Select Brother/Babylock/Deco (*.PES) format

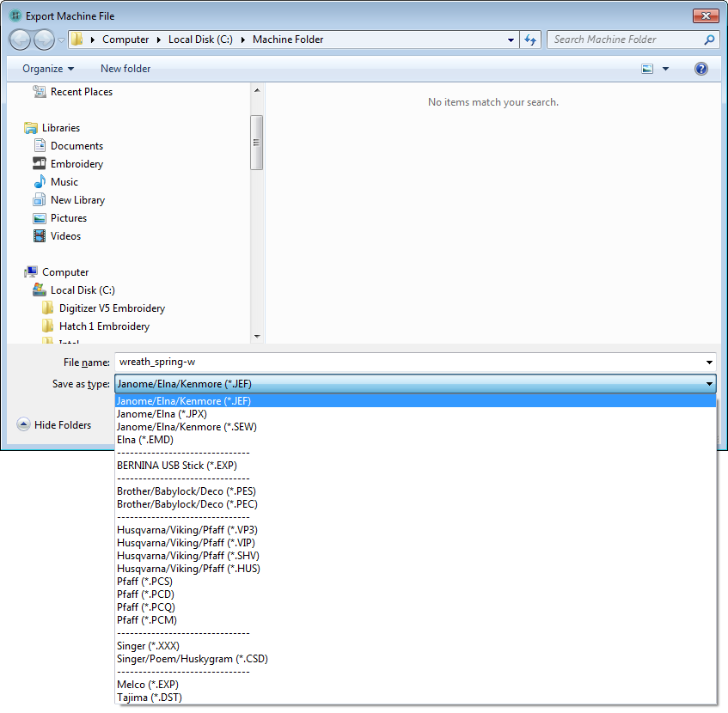[415, 491]
